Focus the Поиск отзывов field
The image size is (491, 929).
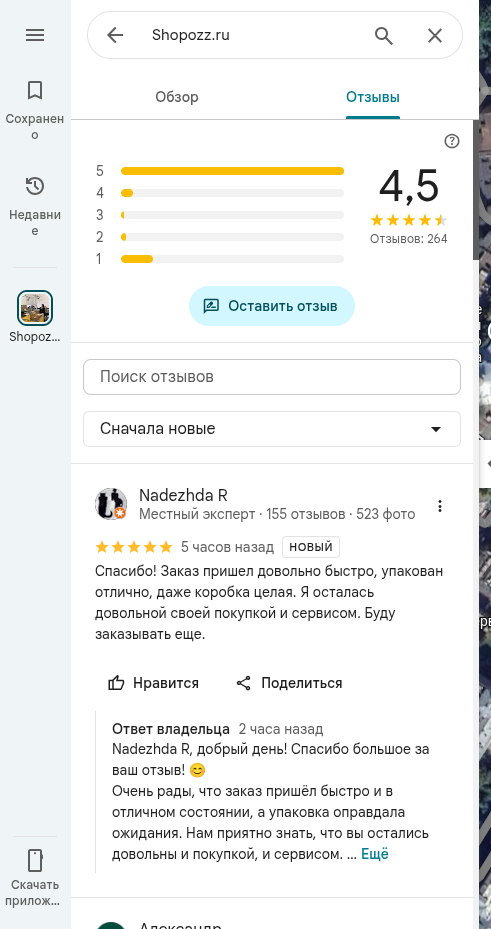pyautogui.click(x=272, y=377)
